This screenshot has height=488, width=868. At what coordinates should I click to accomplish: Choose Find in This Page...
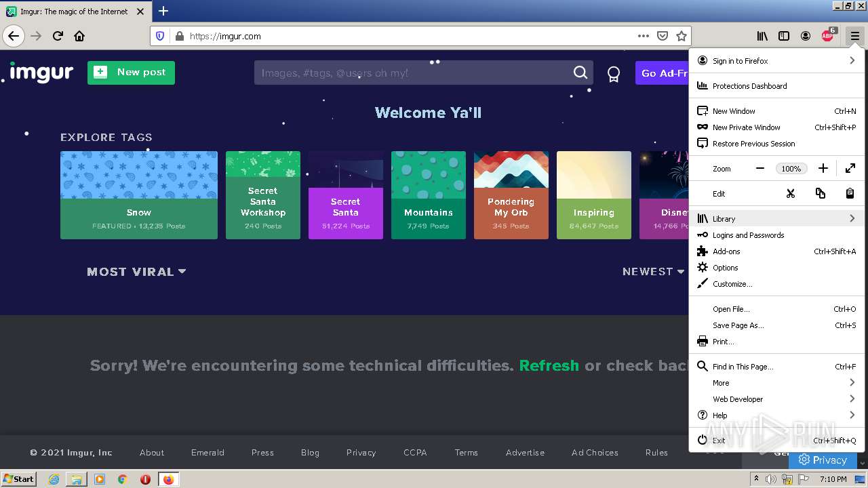[777, 367]
